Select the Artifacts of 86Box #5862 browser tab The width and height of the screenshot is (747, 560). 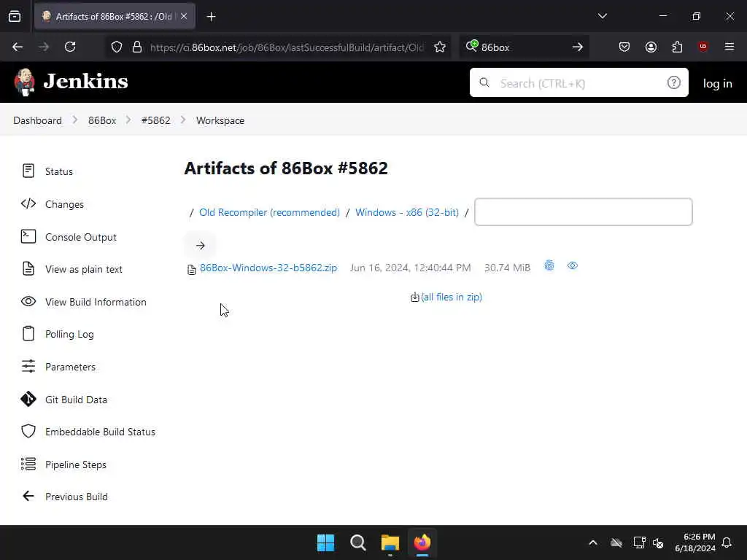pos(115,17)
